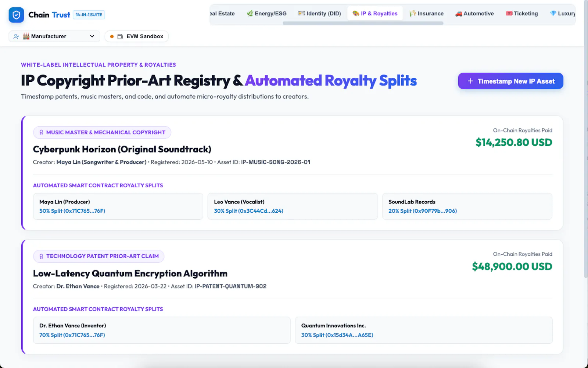Screen dimensions: 588x368
Task: Click the ticket icon on Ticketing tab
Action: 509,14
